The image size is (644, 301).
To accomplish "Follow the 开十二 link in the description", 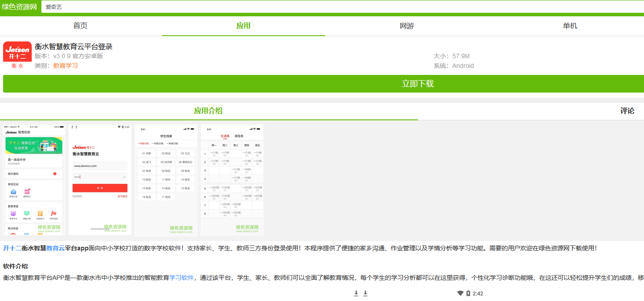I will [x=12, y=248].
